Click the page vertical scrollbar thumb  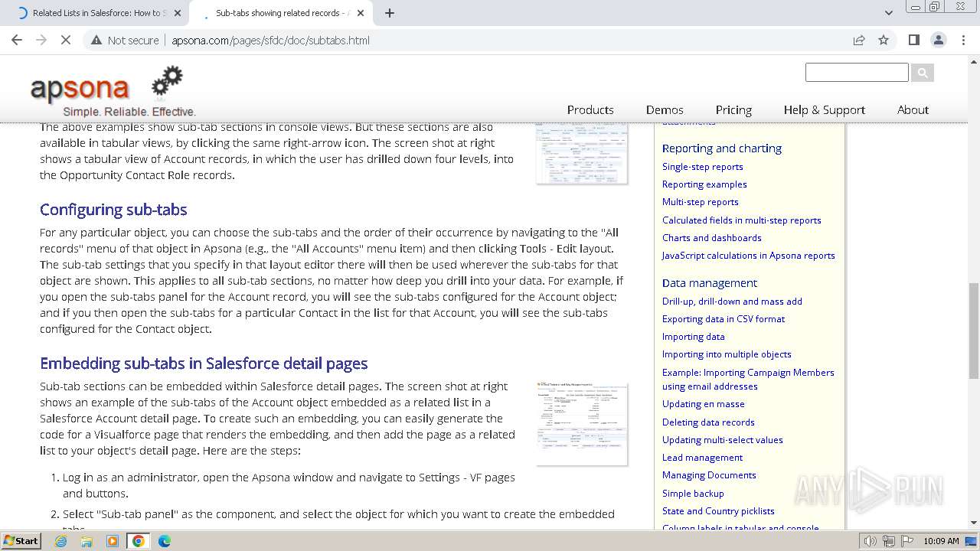(x=974, y=331)
